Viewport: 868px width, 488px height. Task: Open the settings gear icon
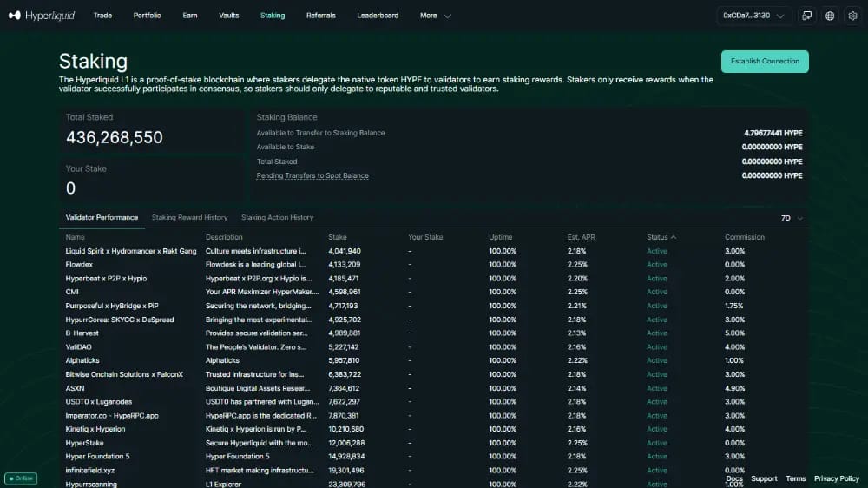[x=852, y=16]
